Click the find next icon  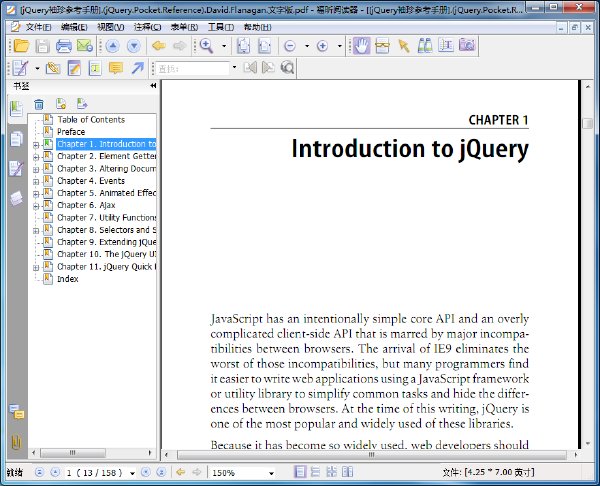tap(269, 68)
